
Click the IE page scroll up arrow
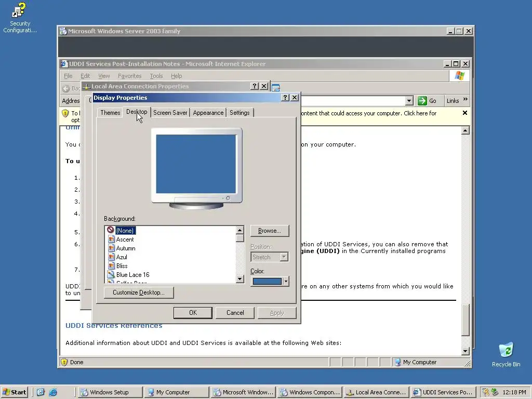tap(465, 130)
